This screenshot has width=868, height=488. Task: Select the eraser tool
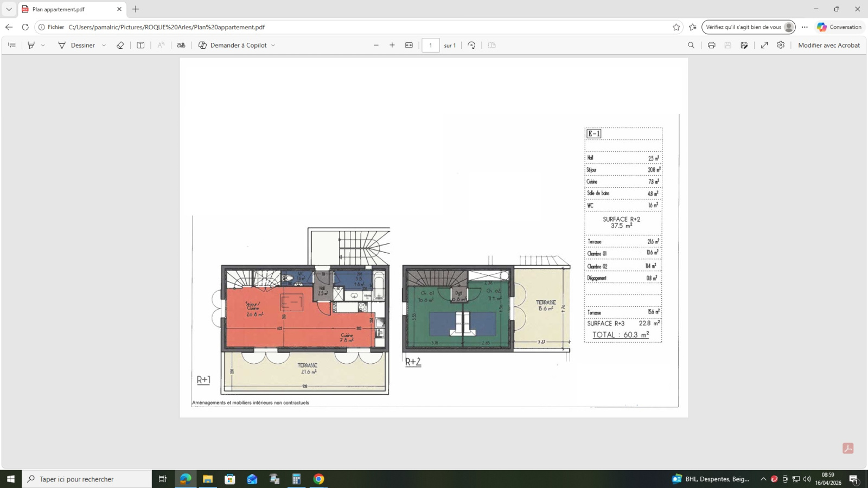120,45
